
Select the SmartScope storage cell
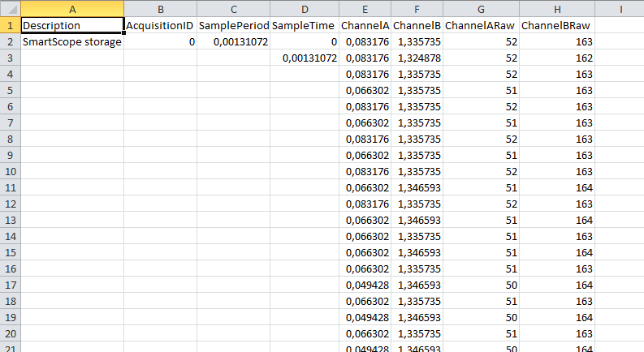(x=72, y=41)
